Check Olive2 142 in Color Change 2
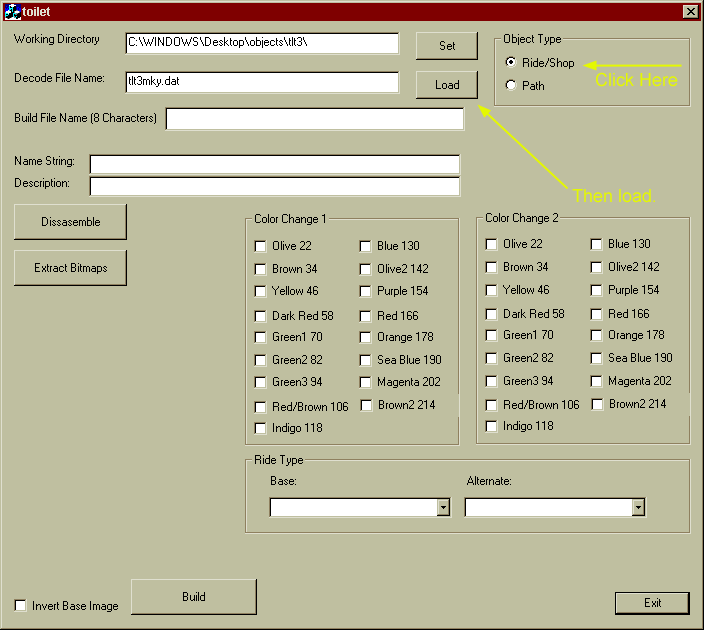 (x=596, y=267)
